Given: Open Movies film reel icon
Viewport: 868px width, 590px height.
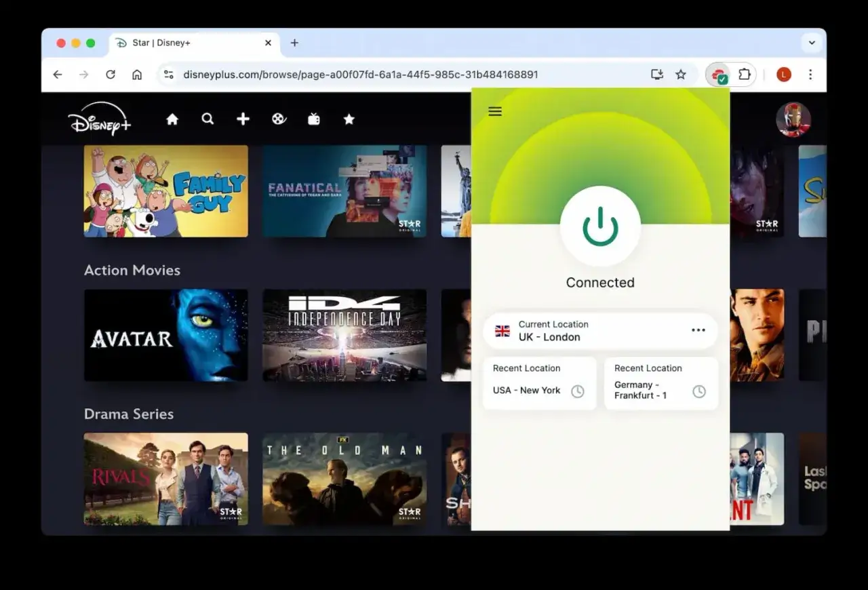Looking at the screenshot, I should (x=279, y=119).
